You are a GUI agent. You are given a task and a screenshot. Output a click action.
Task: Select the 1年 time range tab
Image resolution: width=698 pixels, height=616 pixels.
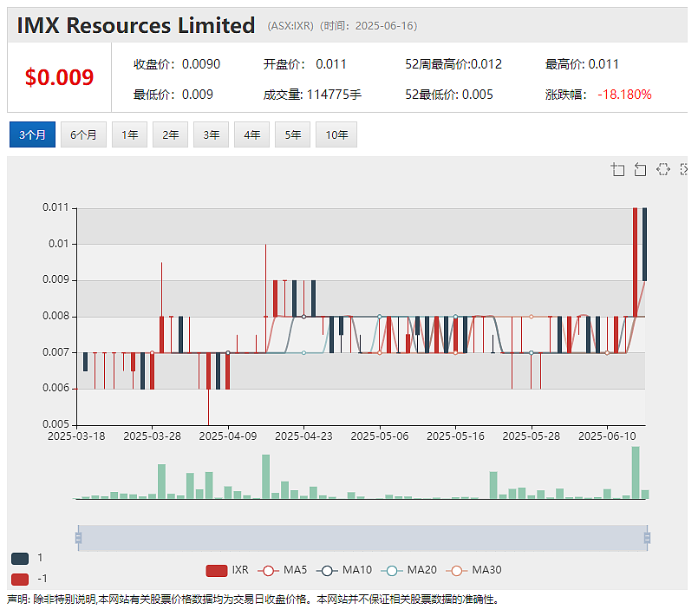(x=129, y=134)
